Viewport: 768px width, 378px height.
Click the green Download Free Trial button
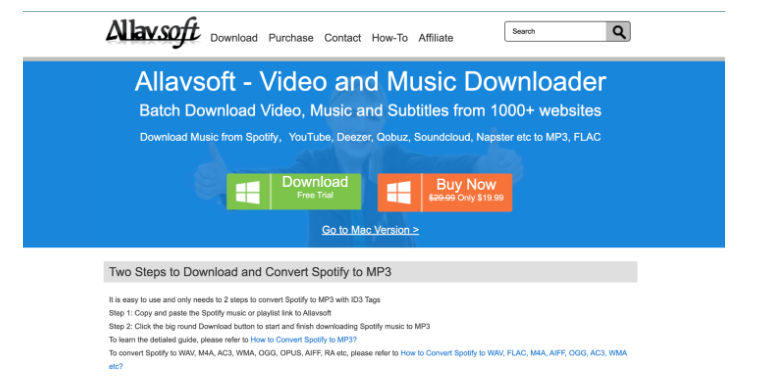point(294,192)
